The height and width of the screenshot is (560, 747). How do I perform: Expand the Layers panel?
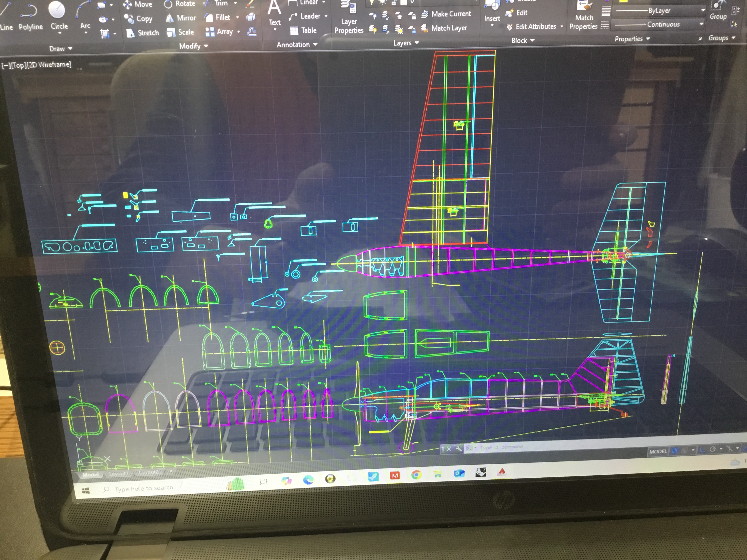pos(406,43)
